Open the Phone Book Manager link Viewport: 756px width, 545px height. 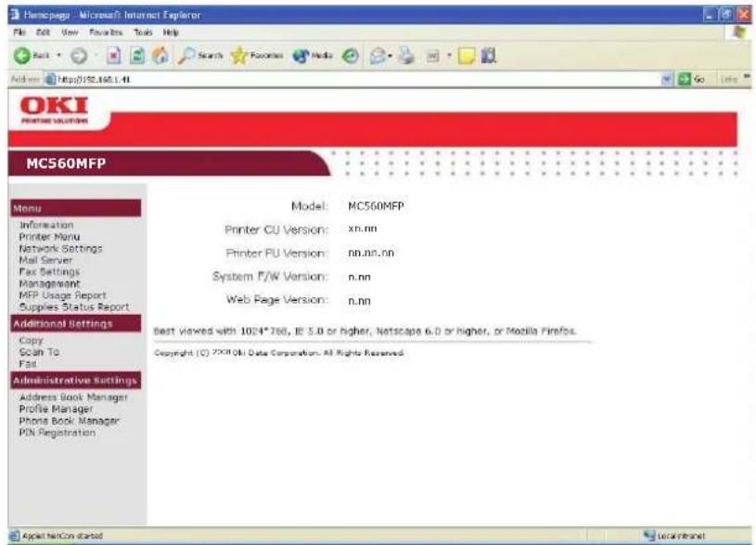pyautogui.click(x=69, y=421)
